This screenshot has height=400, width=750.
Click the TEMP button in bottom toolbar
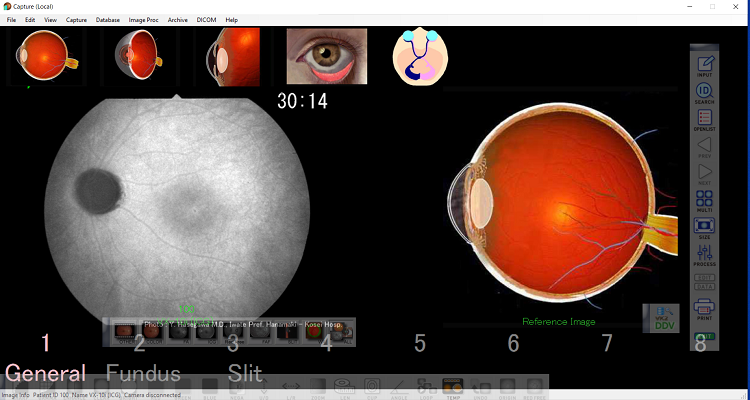pos(452,384)
